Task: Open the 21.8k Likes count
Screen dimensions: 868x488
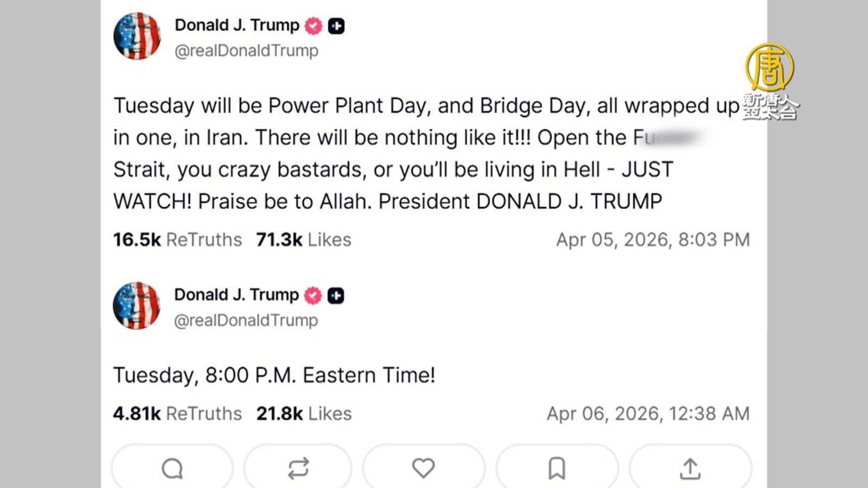Action: click(304, 414)
